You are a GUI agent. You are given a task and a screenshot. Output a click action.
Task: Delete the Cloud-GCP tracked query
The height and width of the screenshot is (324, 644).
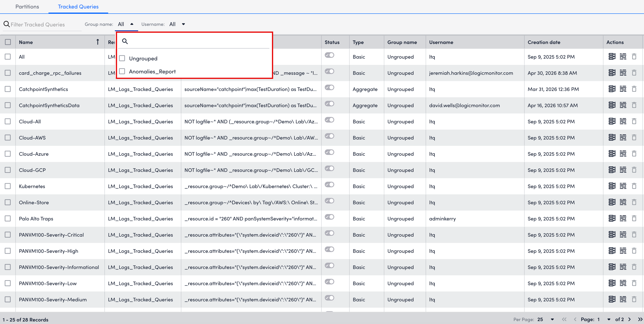pyautogui.click(x=634, y=170)
